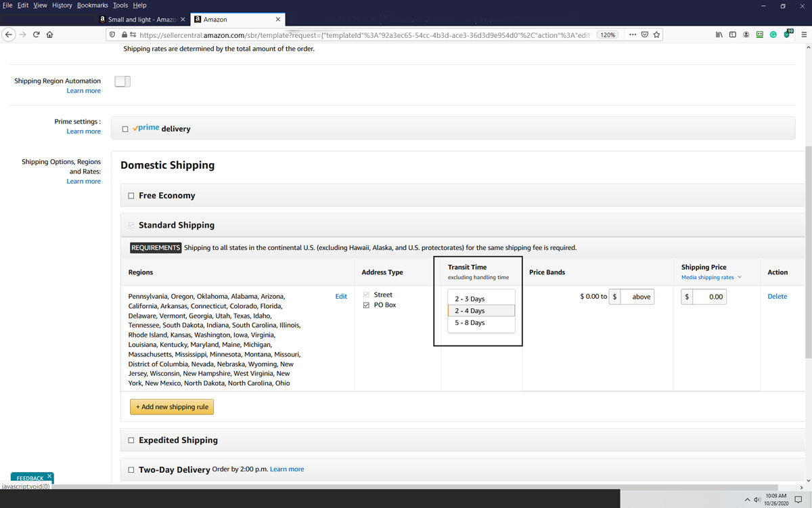Screen dimensions: 812x508
Task: Click the browser Forward arrow button
Action: click(x=22, y=35)
